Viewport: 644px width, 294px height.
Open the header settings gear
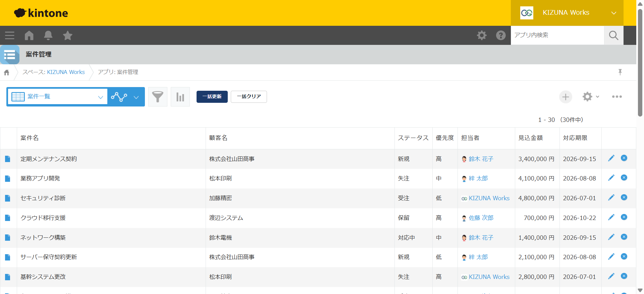pos(482,35)
